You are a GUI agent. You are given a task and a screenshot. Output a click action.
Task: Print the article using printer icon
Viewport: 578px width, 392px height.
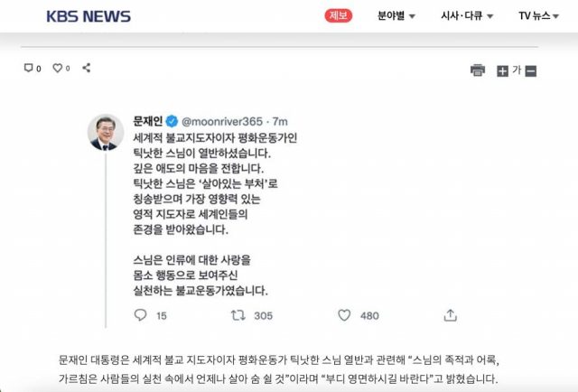[478, 70]
